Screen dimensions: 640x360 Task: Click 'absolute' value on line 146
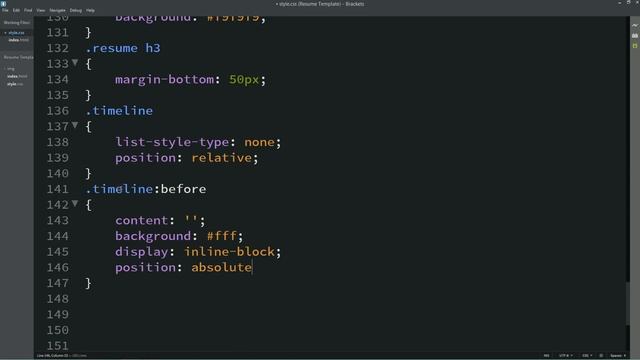pyautogui.click(x=222, y=267)
